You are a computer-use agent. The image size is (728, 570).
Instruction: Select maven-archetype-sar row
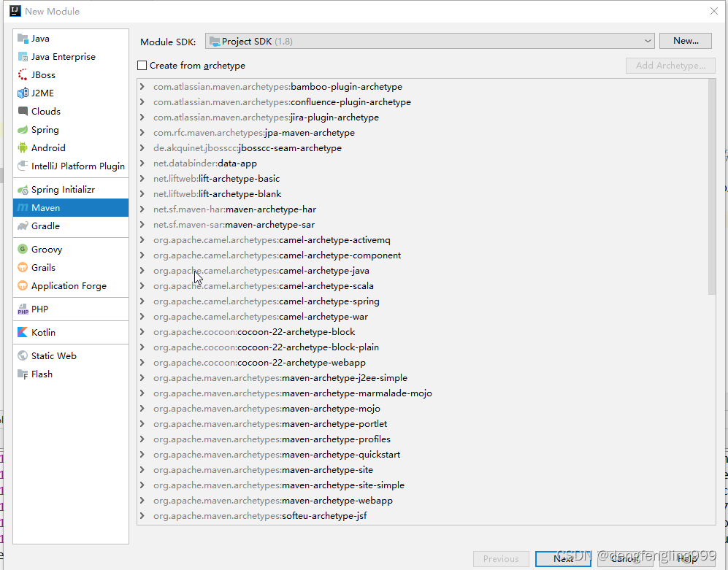(x=423, y=225)
